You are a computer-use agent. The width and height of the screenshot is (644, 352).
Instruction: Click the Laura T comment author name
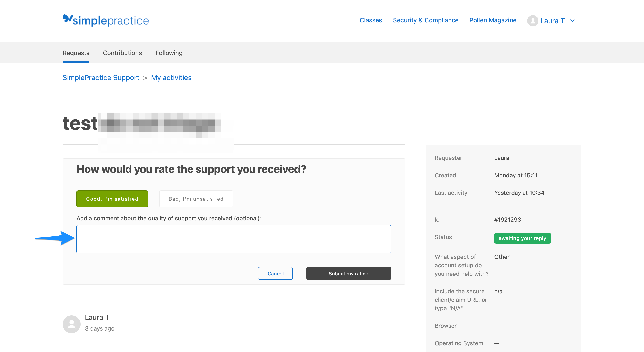pyautogui.click(x=97, y=317)
